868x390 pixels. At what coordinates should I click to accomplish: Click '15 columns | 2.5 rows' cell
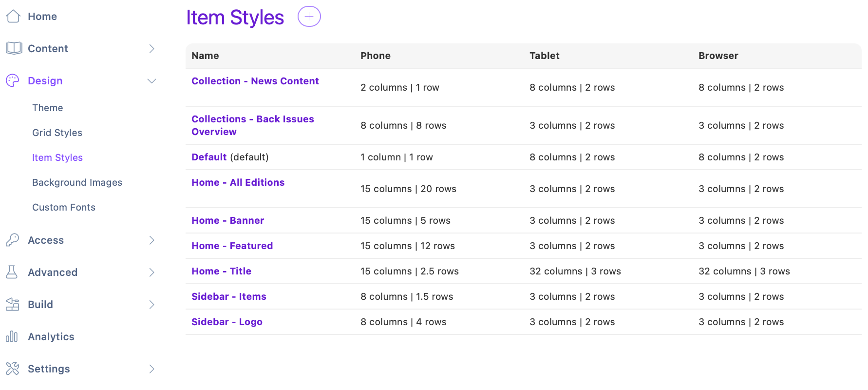pyautogui.click(x=410, y=271)
